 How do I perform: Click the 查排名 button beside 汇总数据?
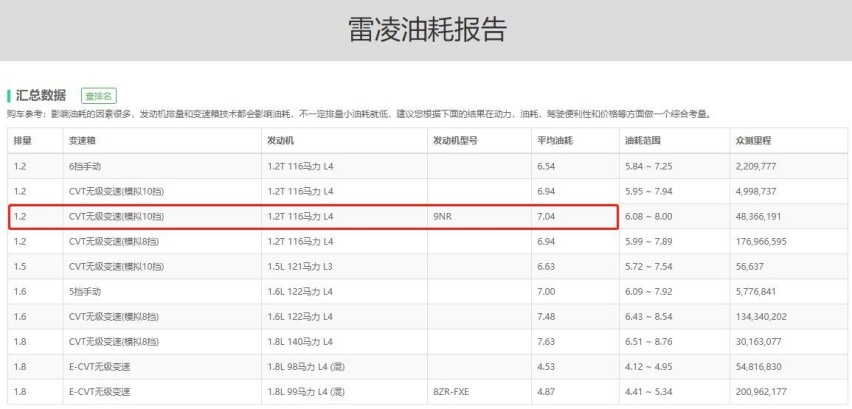99,96
